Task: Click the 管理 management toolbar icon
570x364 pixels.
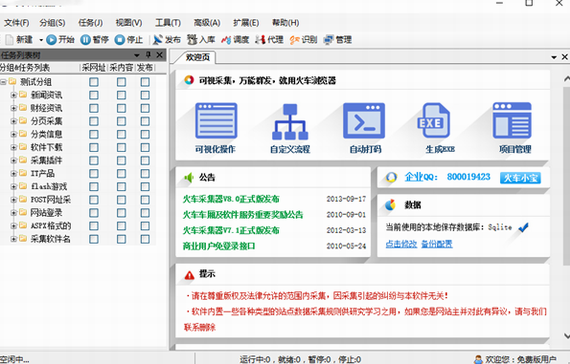Action: click(x=329, y=40)
